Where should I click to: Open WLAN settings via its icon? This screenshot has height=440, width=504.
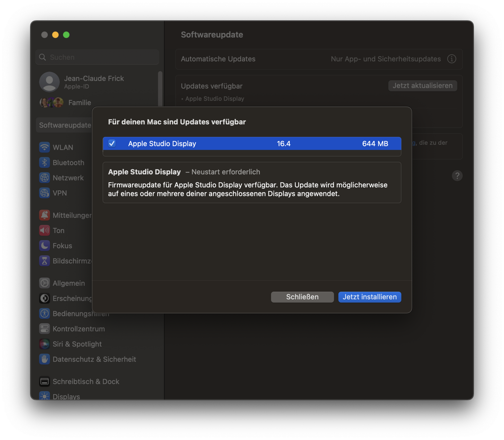(44, 148)
